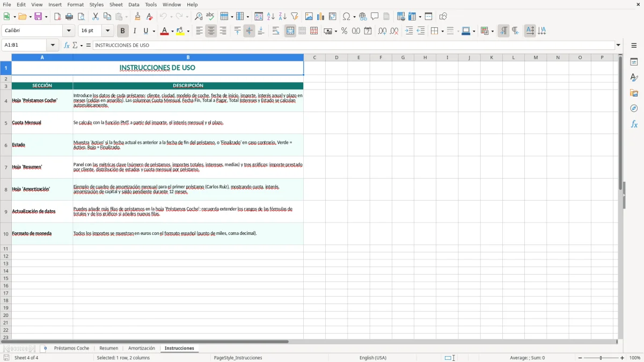644x362 pixels.
Task: Open the Font Size dropdown
Action: point(108,31)
